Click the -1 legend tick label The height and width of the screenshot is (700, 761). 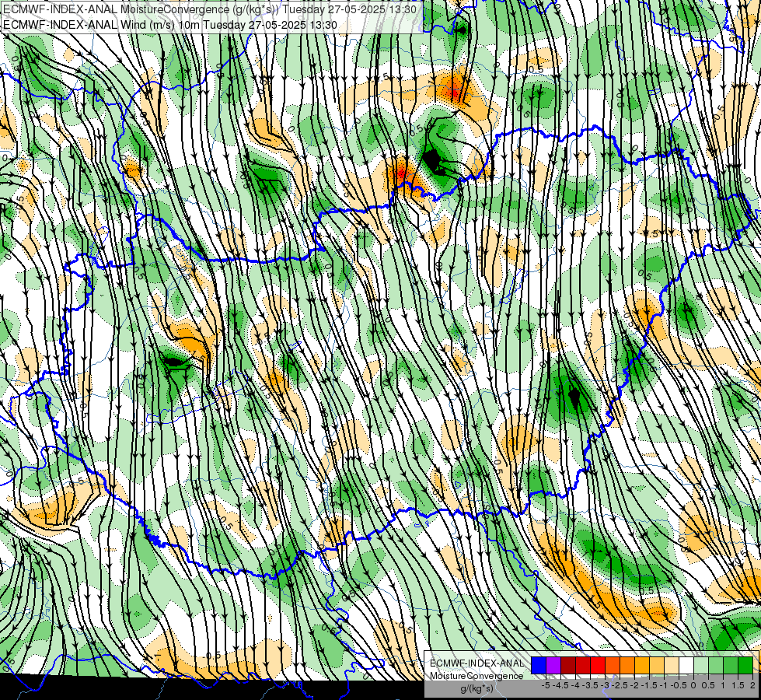664,685
